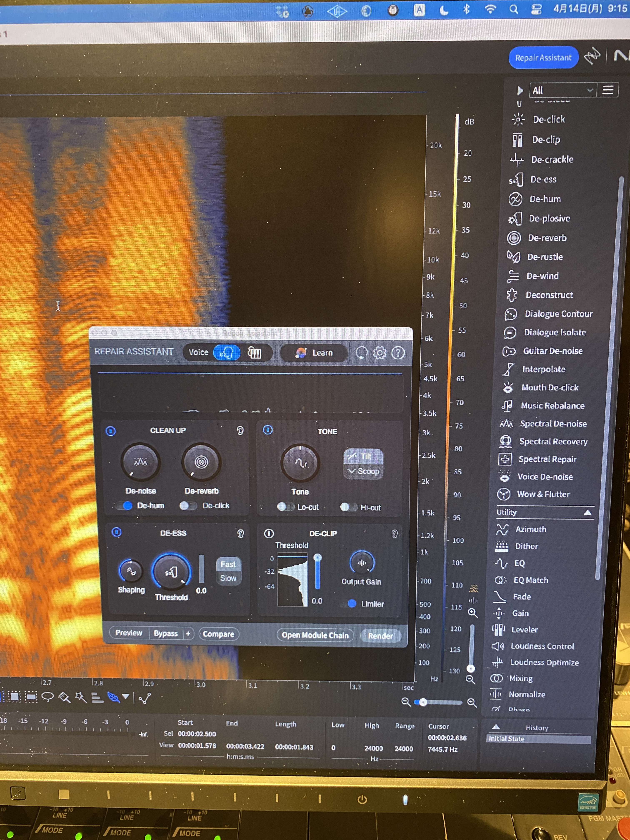The image size is (630, 840).
Task: Open the De-crackle module
Action: pos(541,160)
